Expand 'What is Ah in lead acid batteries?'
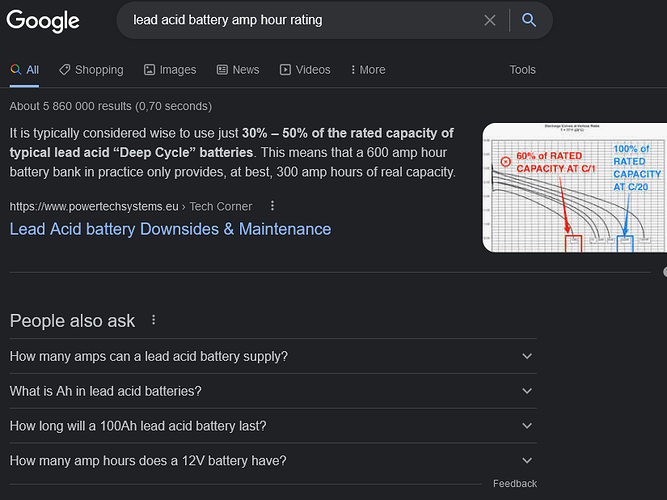The width and height of the screenshot is (667, 500). pyautogui.click(x=273, y=391)
